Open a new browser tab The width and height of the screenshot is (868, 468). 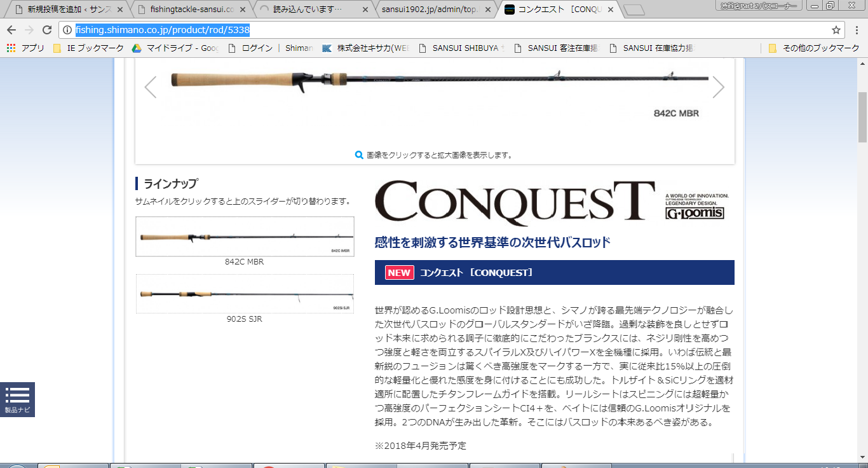pyautogui.click(x=634, y=10)
